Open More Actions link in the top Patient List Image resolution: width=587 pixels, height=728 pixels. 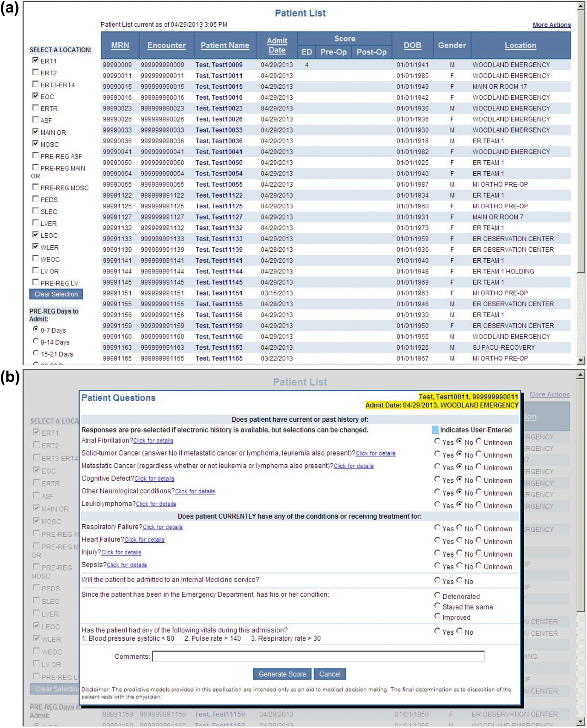(551, 25)
